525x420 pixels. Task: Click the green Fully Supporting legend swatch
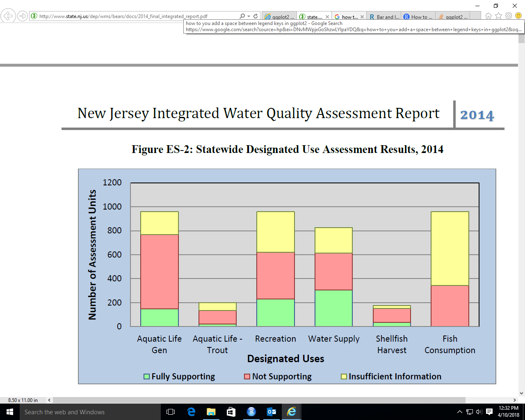[146, 377]
